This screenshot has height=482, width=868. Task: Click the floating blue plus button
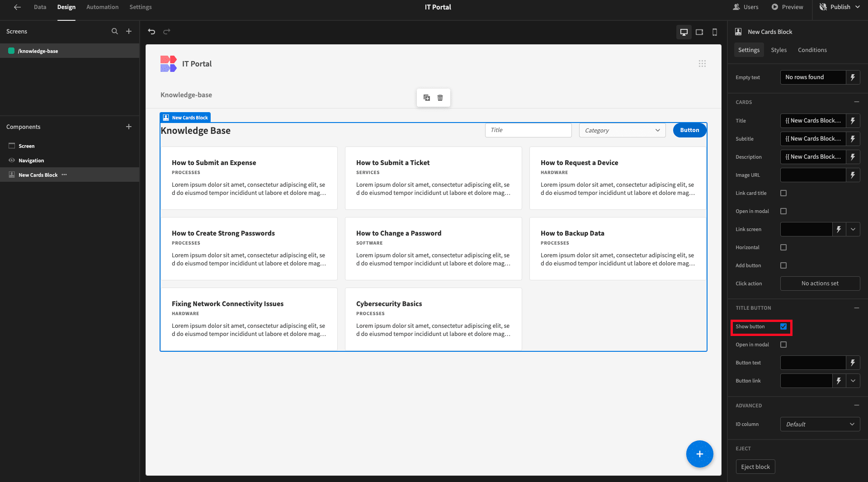(700, 454)
